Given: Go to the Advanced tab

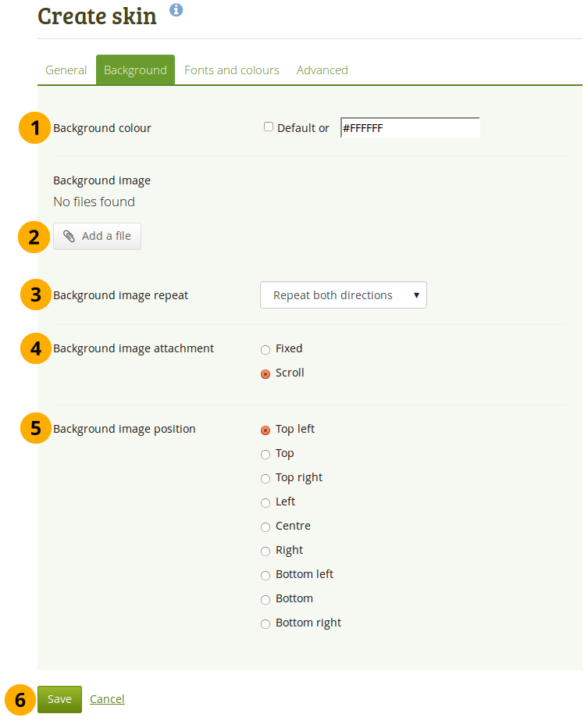Looking at the screenshot, I should 323,70.
